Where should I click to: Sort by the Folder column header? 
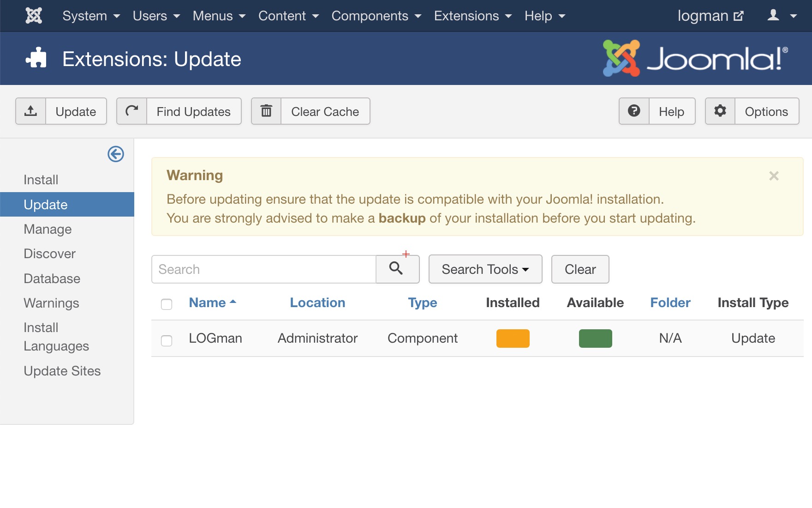pyautogui.click(x=670, y=302)
